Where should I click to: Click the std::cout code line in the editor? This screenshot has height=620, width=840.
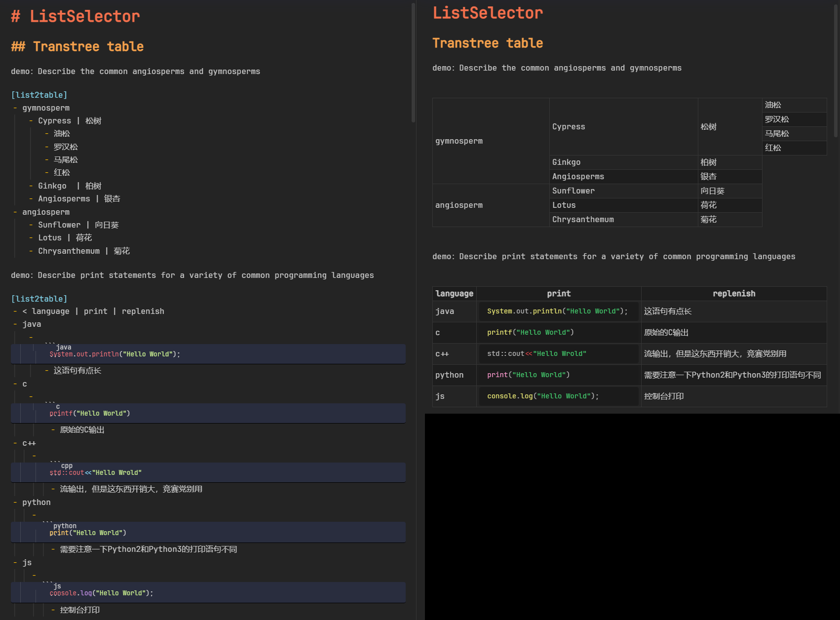coord(95,472)
